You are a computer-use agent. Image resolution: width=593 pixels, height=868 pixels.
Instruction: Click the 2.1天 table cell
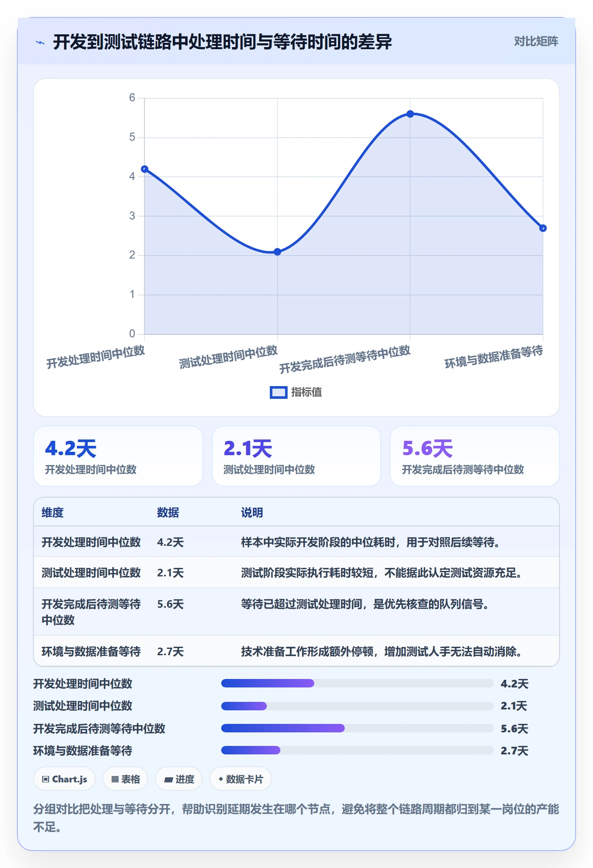170,573
